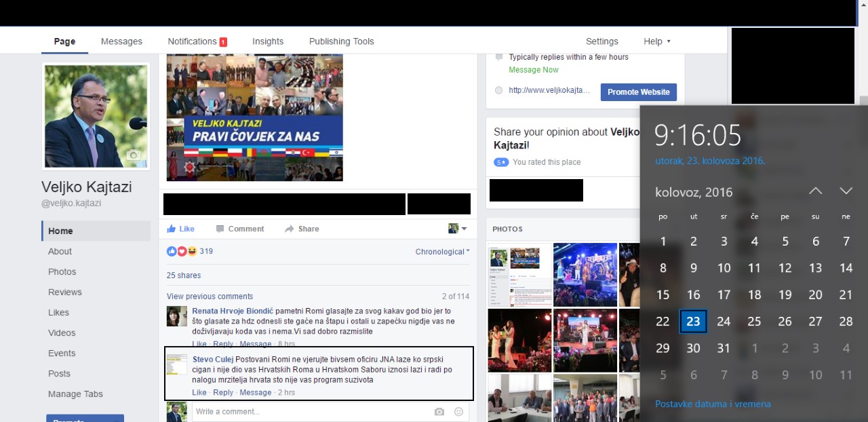Switch to the Messages tab

tap(121, 41)
